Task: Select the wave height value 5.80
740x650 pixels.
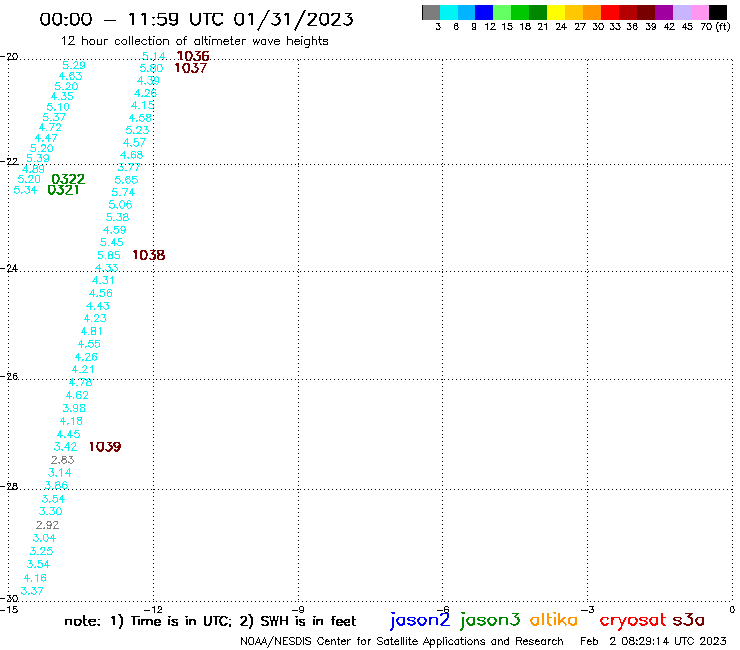Action: tap(151, 68)
